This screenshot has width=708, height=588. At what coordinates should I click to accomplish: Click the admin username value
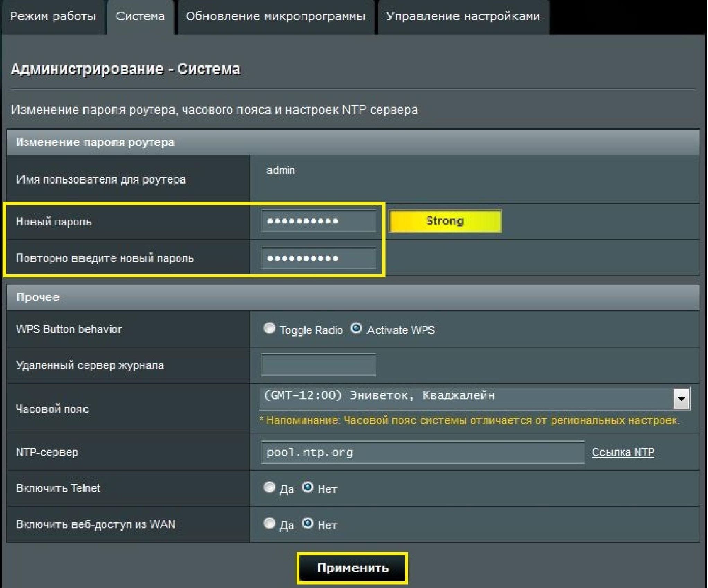[x=281, y=170]
